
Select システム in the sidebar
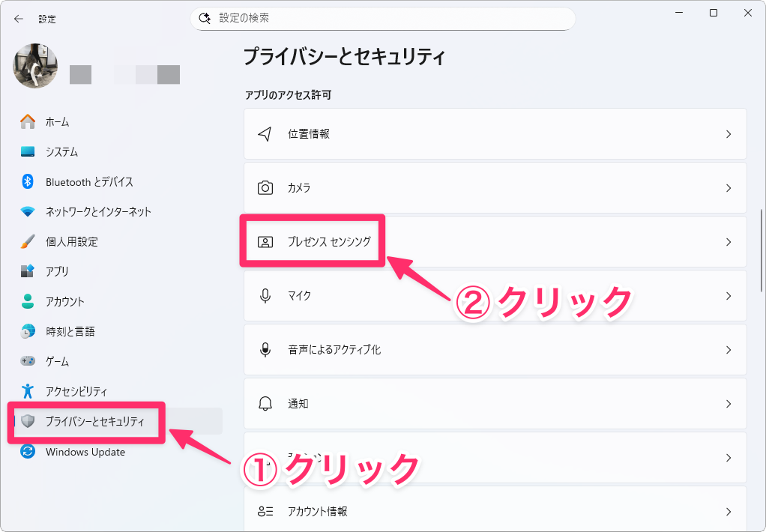click(x=61, y=151)
